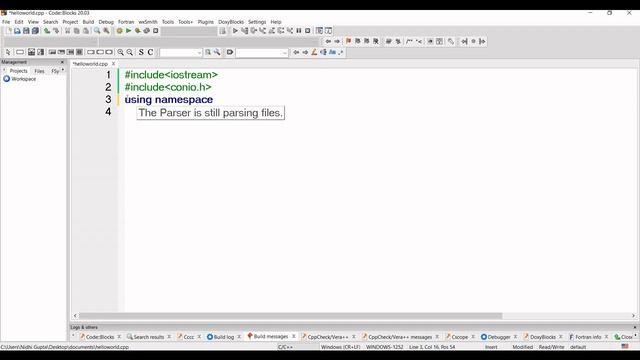The height and width of the screenshot is (360, 640).
Task: Toggle bookmark with the red flag icon
Action: coord(348,41)
